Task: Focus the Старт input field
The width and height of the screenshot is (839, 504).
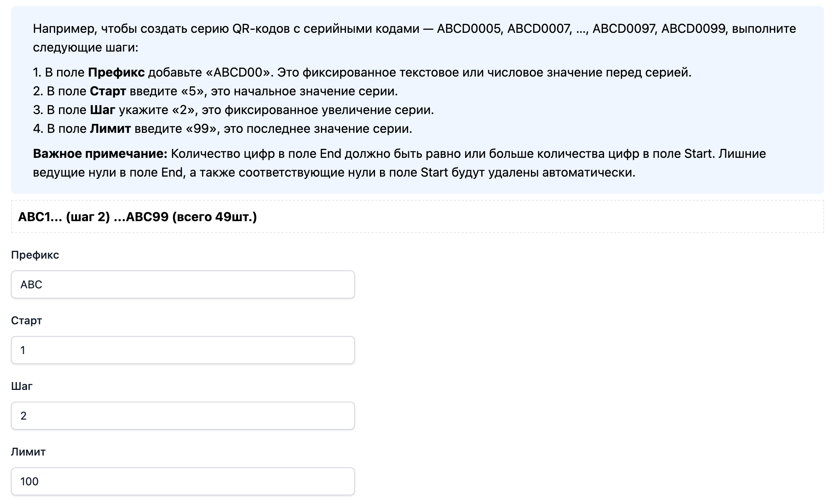Action: (183, 350)
